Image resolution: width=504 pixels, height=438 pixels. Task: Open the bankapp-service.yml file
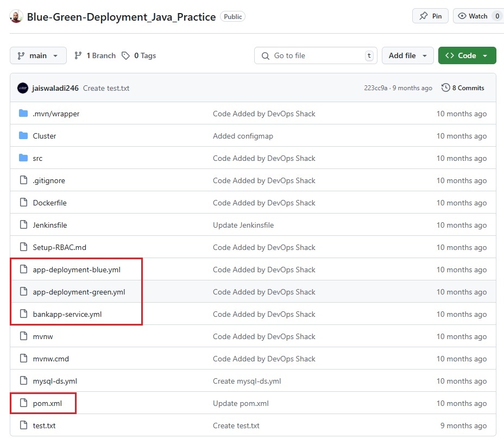pos(67,314)
